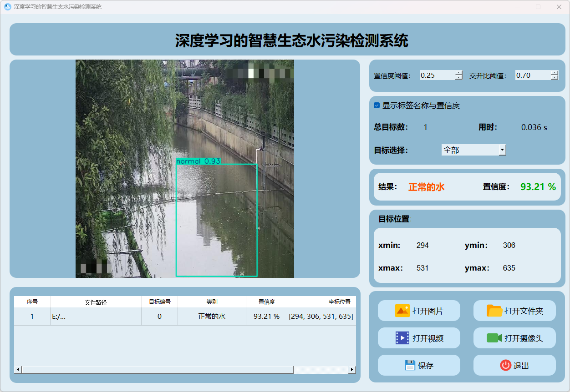Open the 目标选择 dropdown showing 全部

473,150
